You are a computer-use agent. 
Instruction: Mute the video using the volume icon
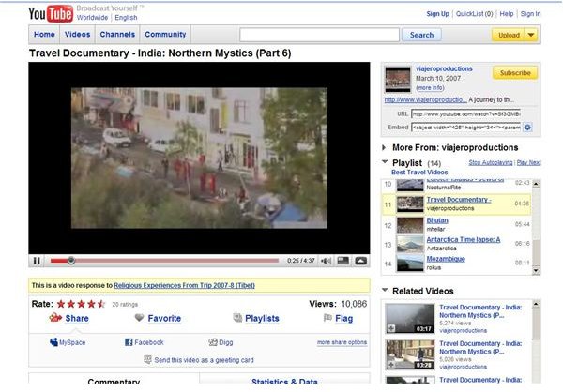(x=326, y=261)
